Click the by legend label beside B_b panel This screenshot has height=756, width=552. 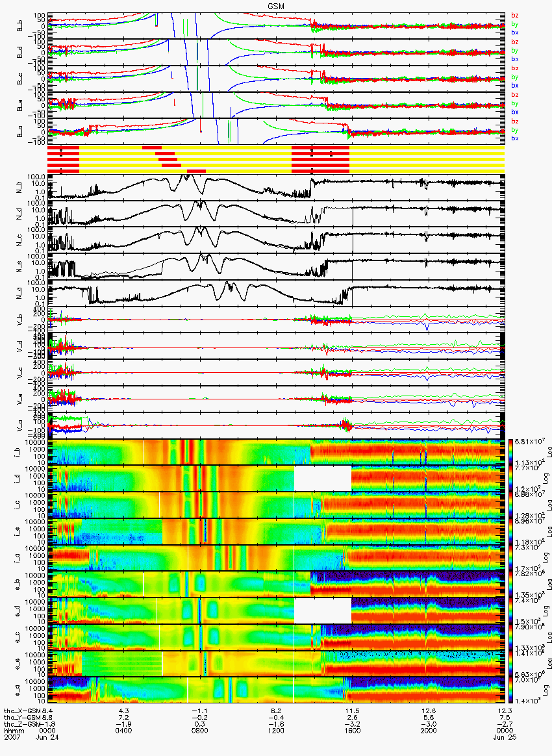pyautogui.click(x=515, y=24)
